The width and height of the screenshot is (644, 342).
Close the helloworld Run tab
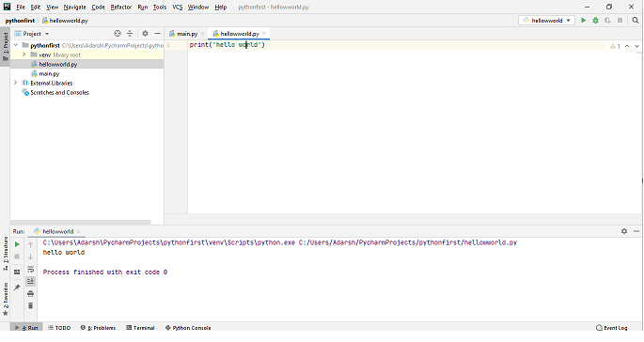coord(78,231)
